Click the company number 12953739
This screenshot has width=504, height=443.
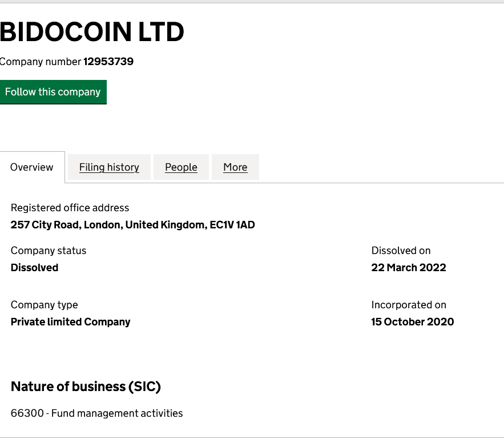tap(108, 62)
